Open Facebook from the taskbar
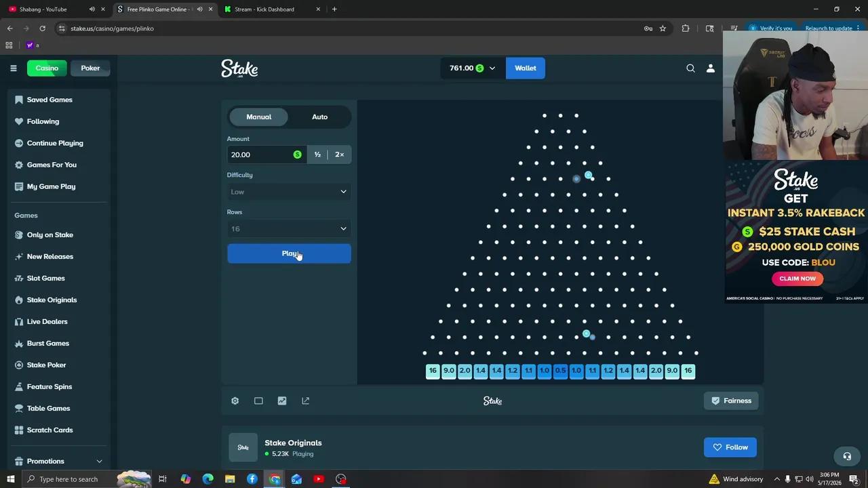The height and width of the screenshot is (488, 868). tap(252, 479)
